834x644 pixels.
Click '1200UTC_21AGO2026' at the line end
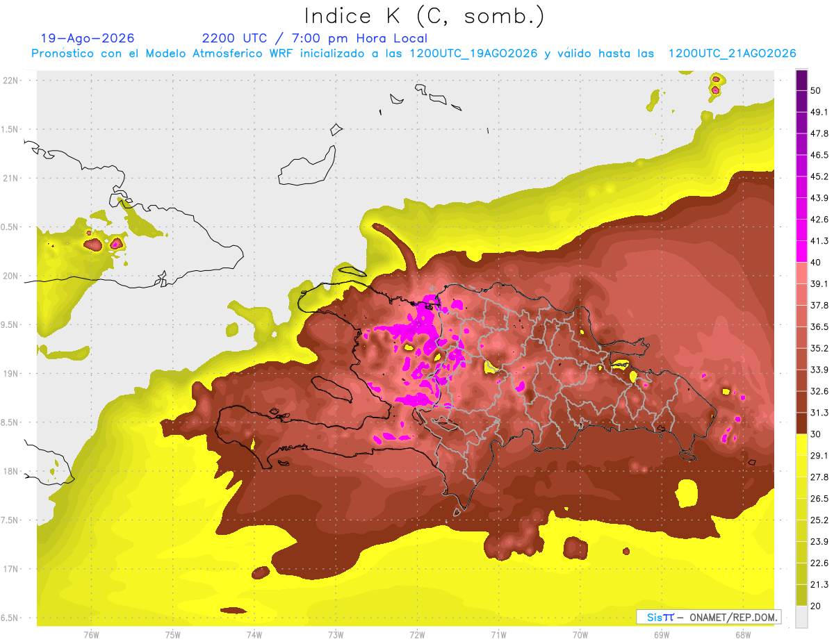[732, 53]
